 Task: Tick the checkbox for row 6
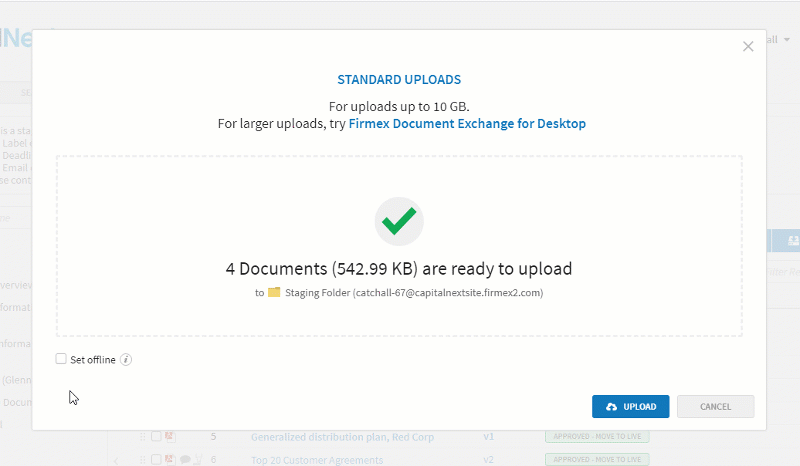[156, 460]
